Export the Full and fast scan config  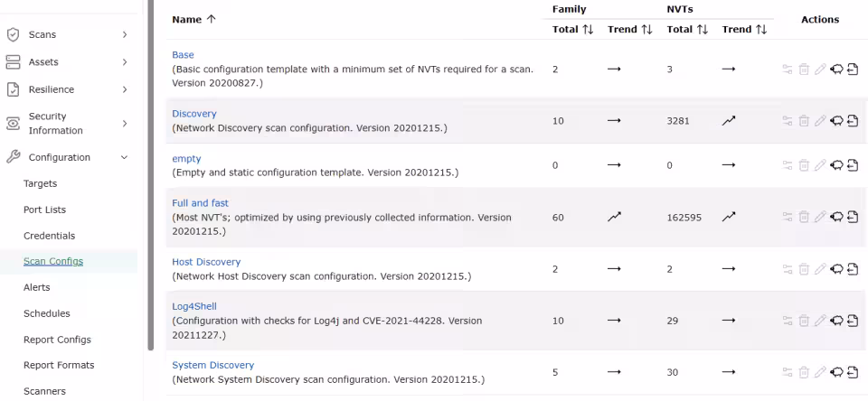coord(853,218)
